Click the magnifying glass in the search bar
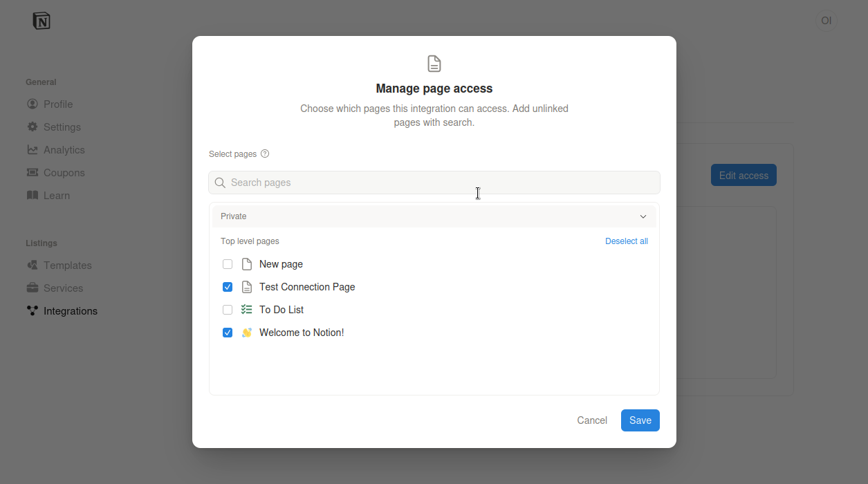The height and width of the screenshot is (484, 868). pos(220,182)
